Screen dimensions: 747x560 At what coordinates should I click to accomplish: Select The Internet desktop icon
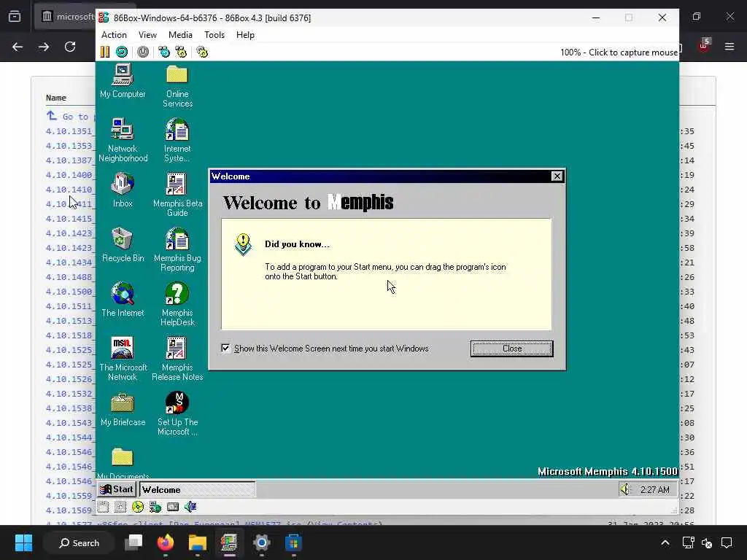pos(123,300)
